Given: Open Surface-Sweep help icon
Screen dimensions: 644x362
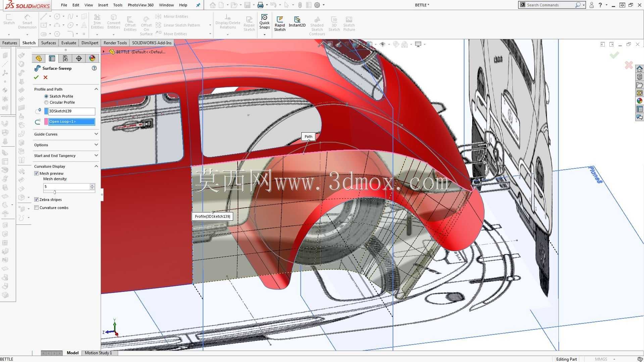Looking at the screenshot, I should 94,68.
